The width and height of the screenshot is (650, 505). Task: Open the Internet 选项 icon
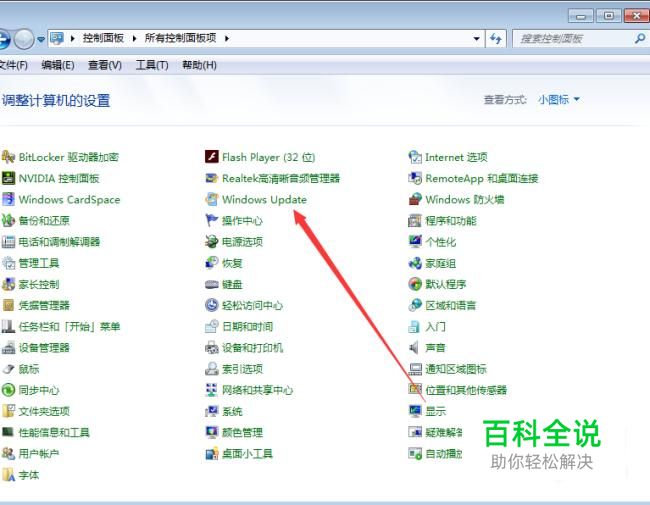[x=415, y=157]
